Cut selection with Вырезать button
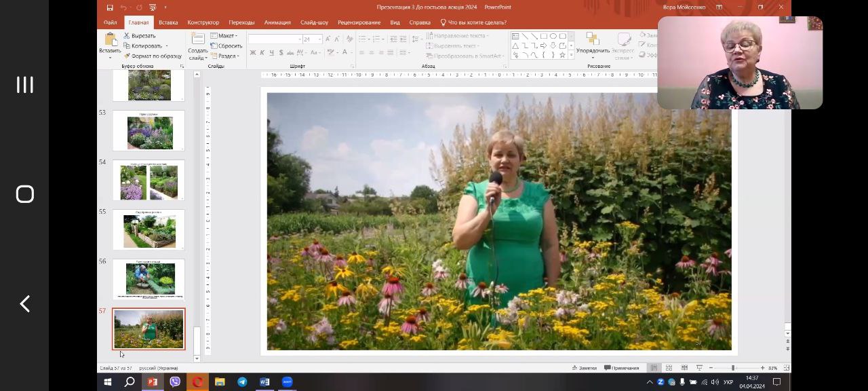The height and width of the screenshot is (391, 868). tap(140, 36)
